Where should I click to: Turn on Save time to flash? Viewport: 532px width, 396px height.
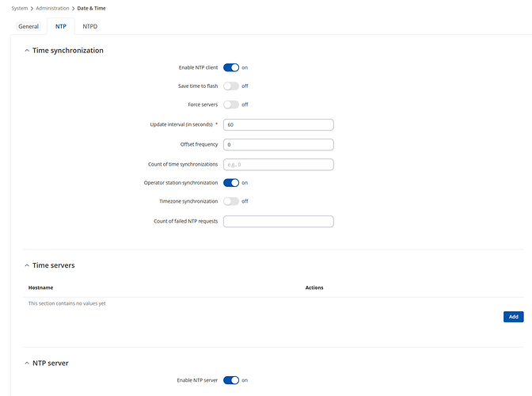(231, 86)
